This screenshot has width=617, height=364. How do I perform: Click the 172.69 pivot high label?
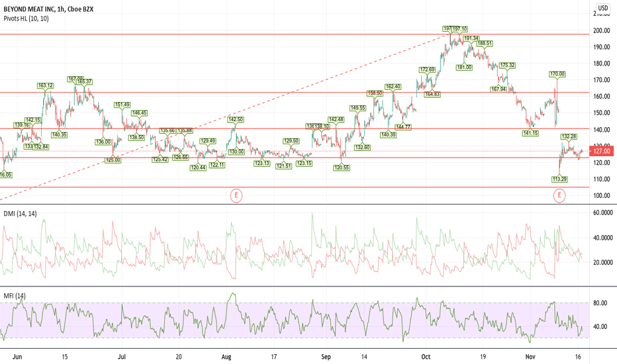click(x=428, y=69)
